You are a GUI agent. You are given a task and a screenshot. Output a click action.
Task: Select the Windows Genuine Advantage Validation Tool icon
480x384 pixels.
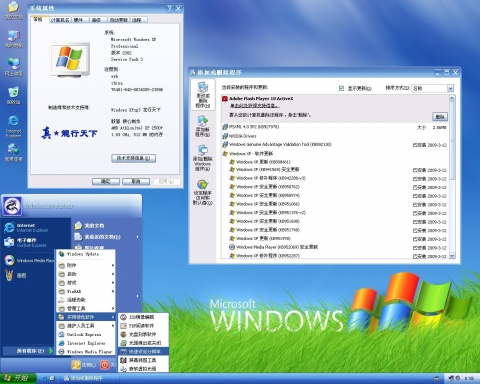tap(225, 144)
